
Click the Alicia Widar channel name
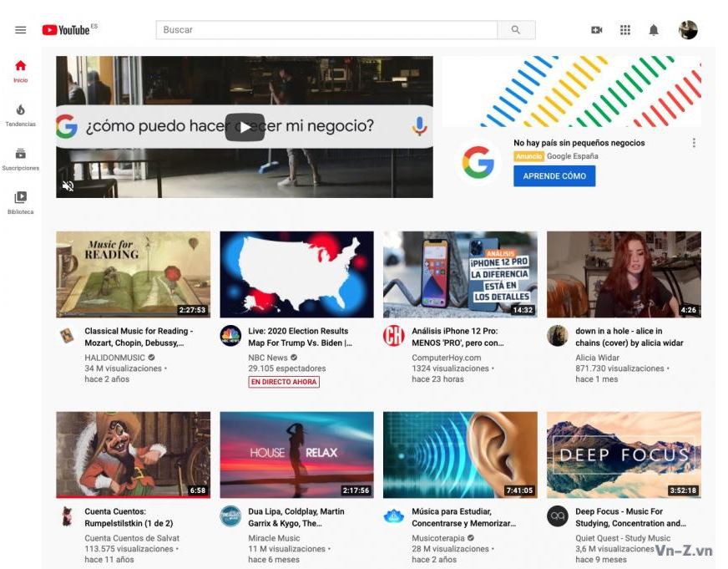click(597, 358)
